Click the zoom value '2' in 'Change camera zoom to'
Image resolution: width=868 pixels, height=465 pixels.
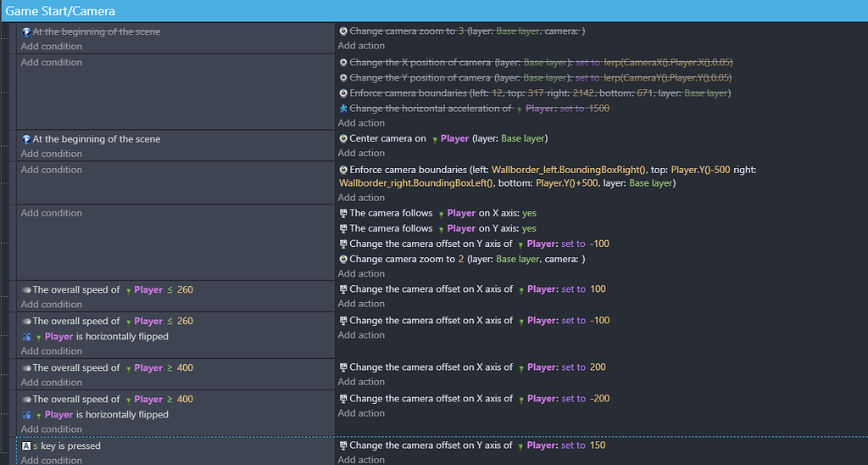[x=461, y=259]
